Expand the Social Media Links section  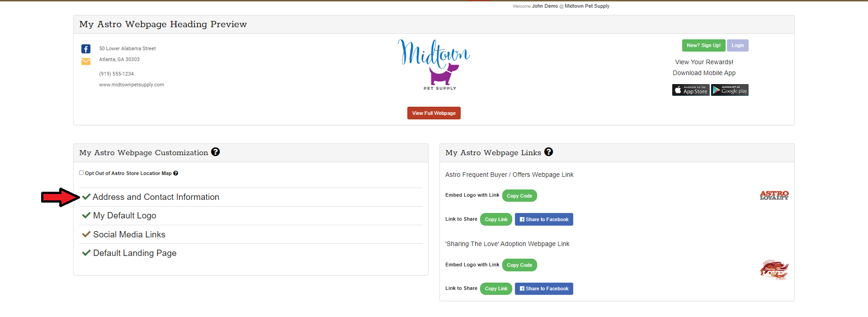(x=129, y=235)
